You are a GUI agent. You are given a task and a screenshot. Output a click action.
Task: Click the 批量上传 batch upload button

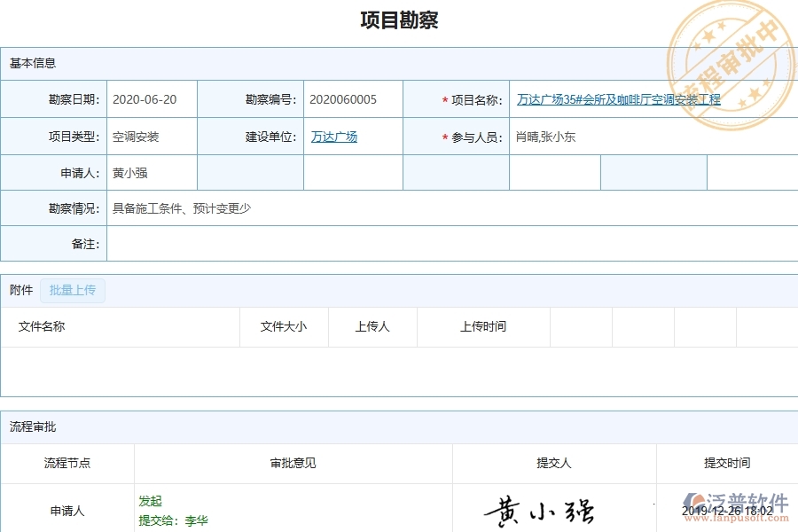click(x=73, y=290)
